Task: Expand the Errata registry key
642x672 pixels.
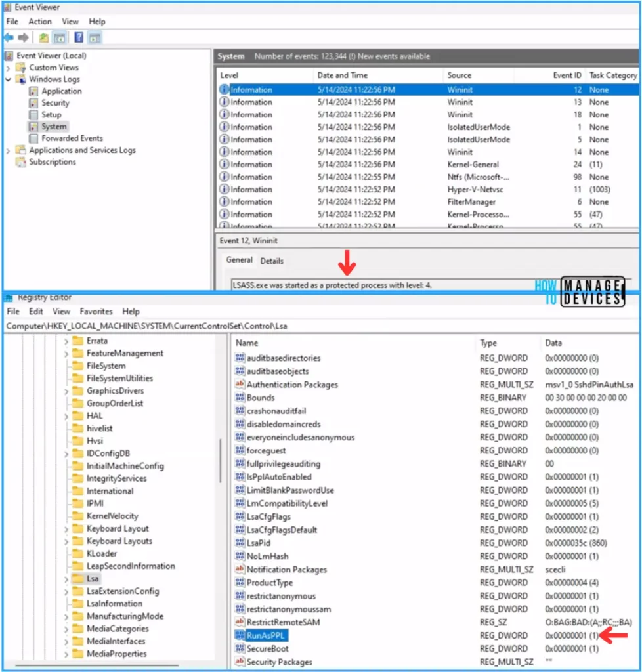Action: coord(66,341)
